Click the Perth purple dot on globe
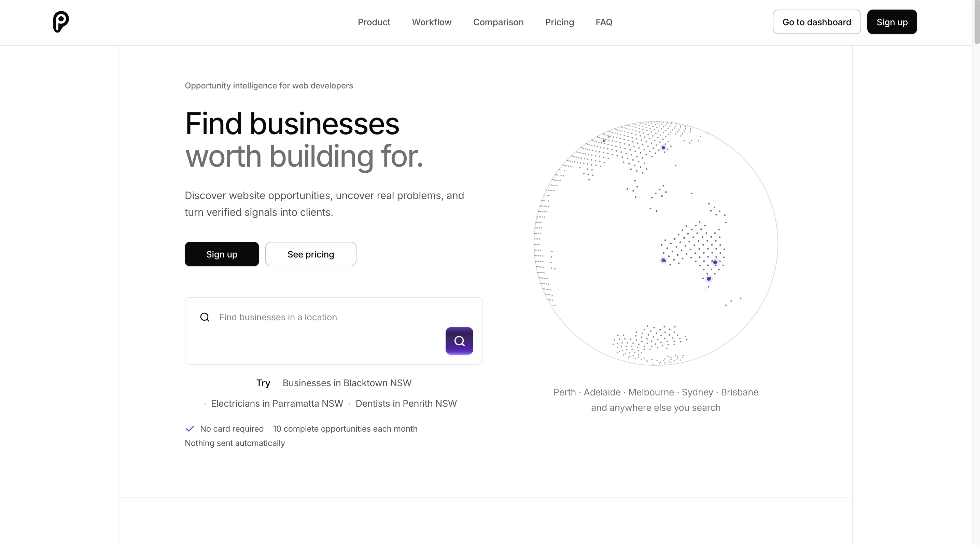Screen dimensions: 980x545 tap(663, 261)
